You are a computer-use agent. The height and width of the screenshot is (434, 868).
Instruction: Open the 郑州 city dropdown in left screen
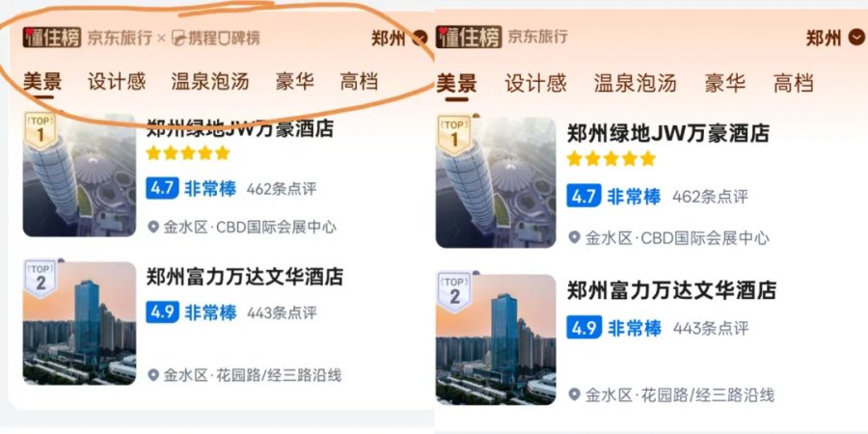point(399,39)
